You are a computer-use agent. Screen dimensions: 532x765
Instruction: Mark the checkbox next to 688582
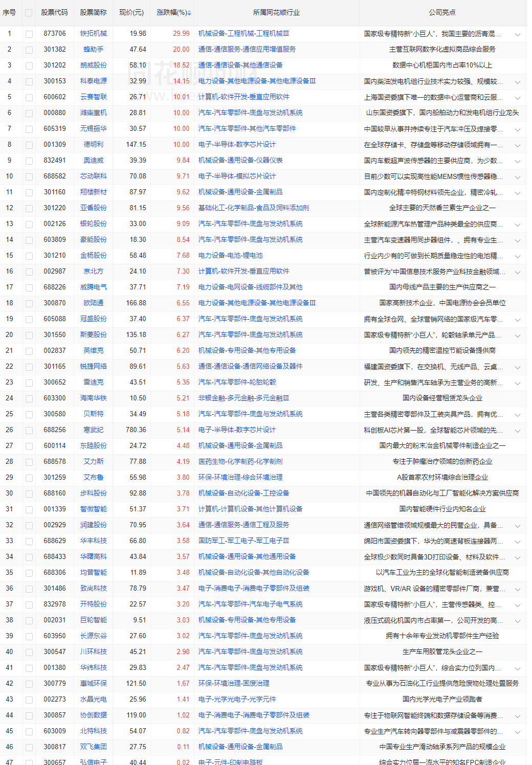[29, 177]
